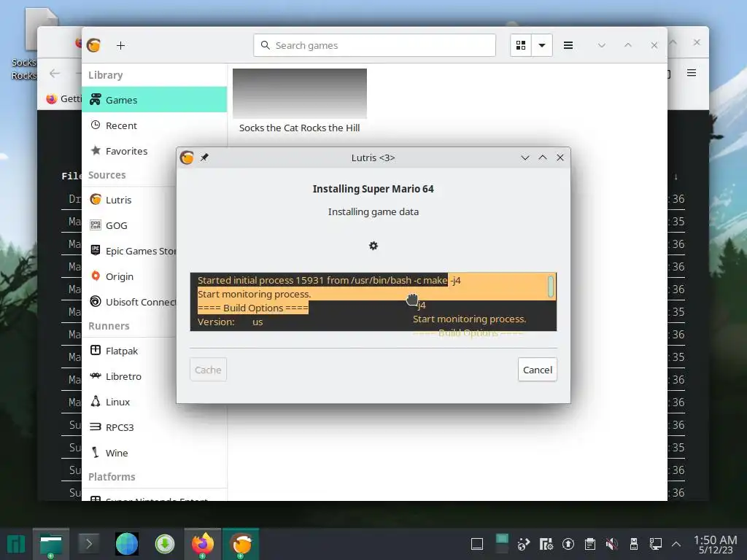The height and width of the screenshot is (560, 747).
Task: Click the 'Version: us' log line
Action: tap(230, 322)
